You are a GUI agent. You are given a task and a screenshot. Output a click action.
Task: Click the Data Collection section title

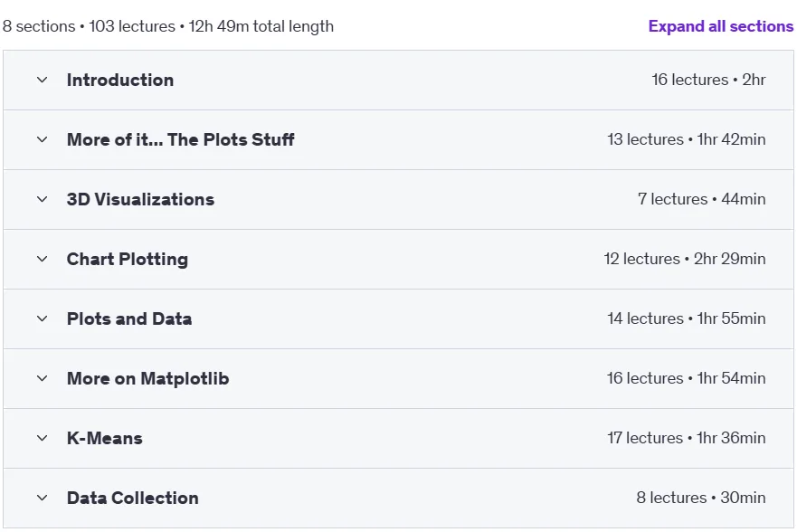tap(132, 498)
